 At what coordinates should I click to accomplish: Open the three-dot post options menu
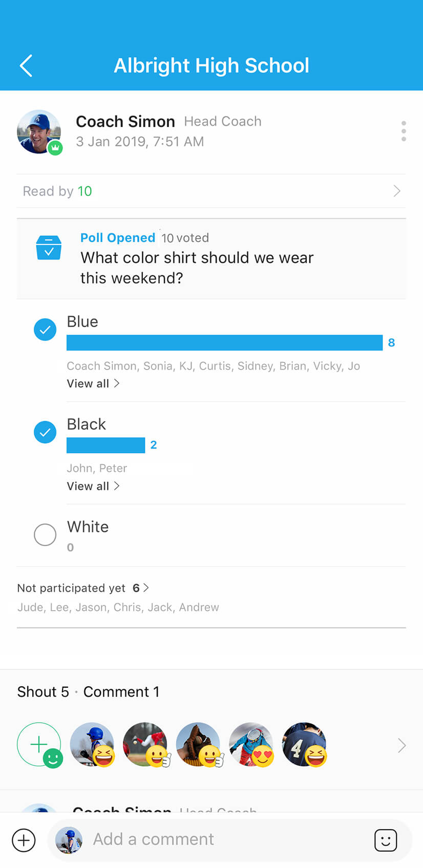pyautogui.click(x=404, y=132)
